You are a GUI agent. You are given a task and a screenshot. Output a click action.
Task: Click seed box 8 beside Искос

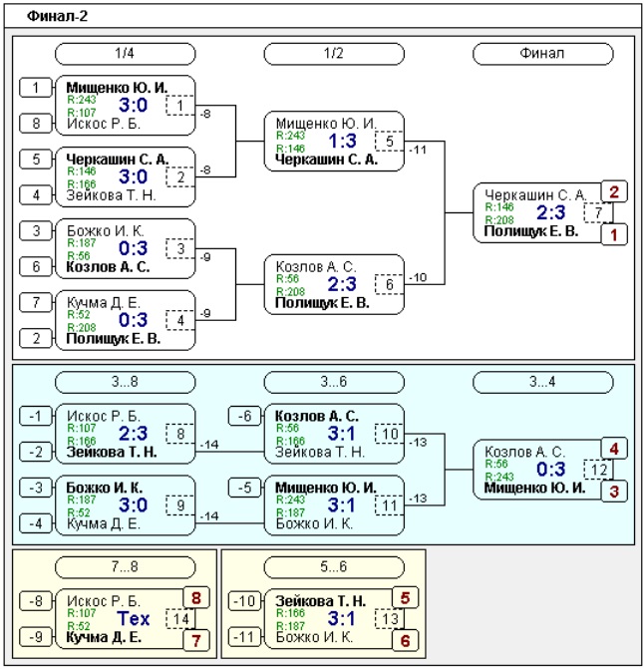(x=36, y=124)
